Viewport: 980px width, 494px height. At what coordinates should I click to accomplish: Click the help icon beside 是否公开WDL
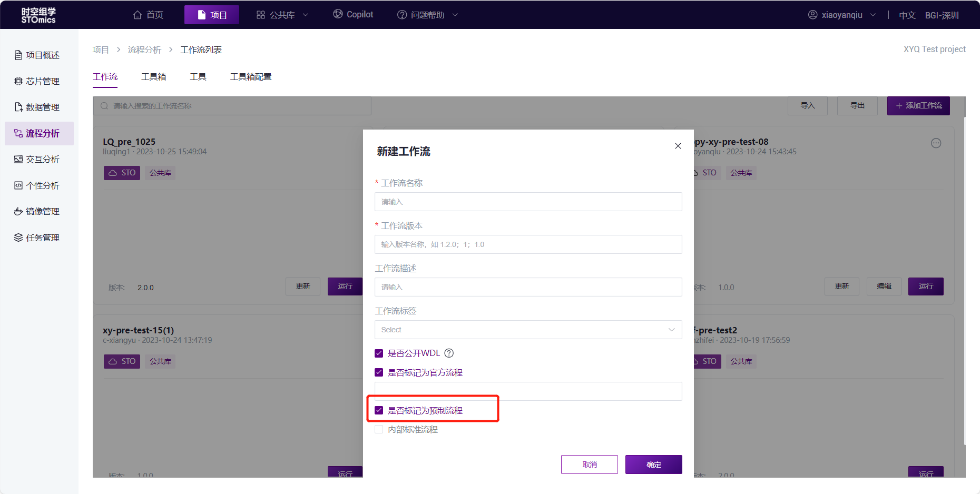(x=449, y=353)
